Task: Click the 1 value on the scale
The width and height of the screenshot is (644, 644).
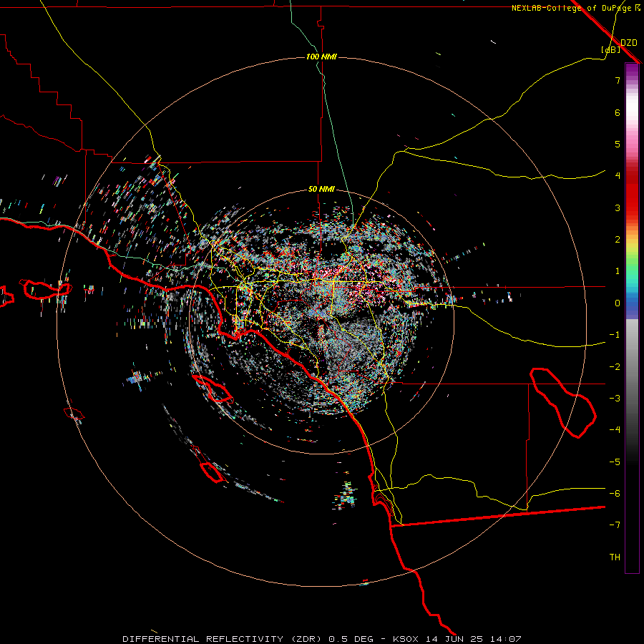Action: [x=618, y=271]
